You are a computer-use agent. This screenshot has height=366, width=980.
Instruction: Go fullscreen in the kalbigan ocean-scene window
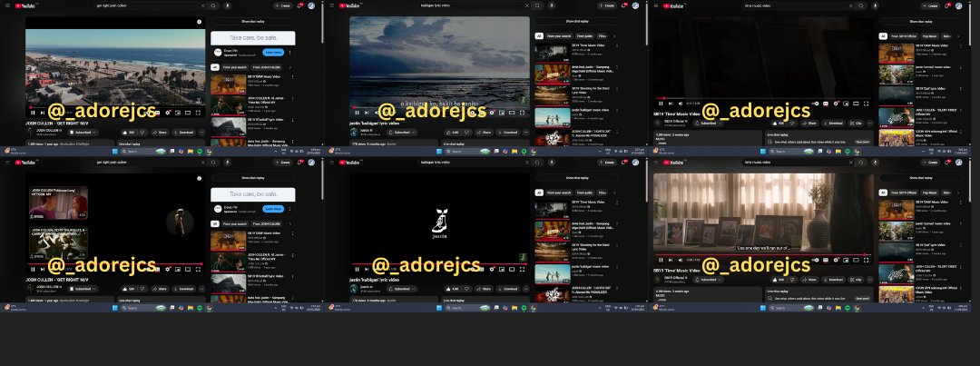point(522,113)
